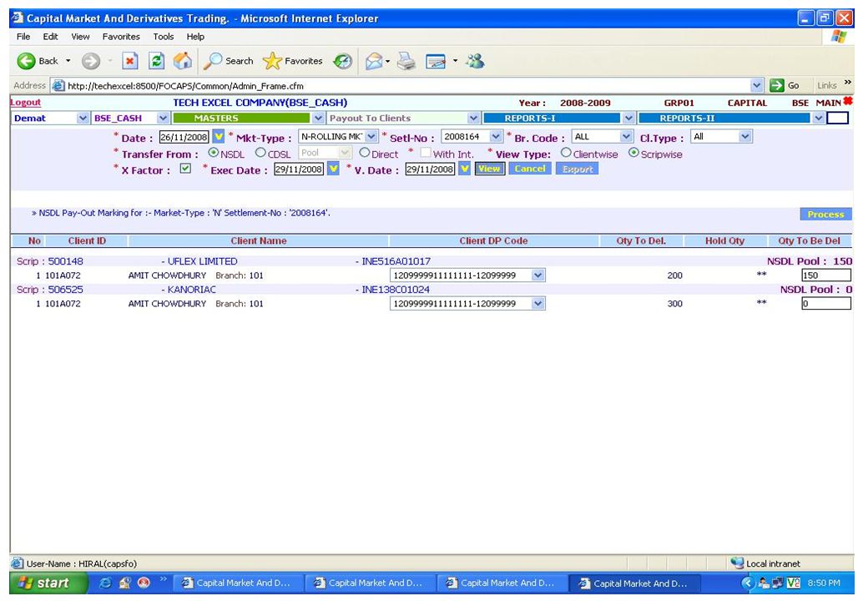Stop page loading with the red X icon
Screen dimensions: 868x601
pyautogui.click(x=130, y=61)
